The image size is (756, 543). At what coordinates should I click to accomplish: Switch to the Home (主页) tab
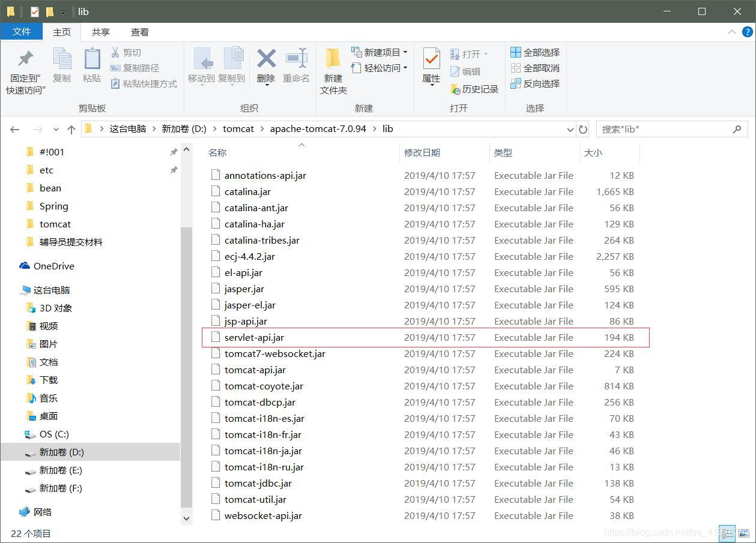pos(62,32)
